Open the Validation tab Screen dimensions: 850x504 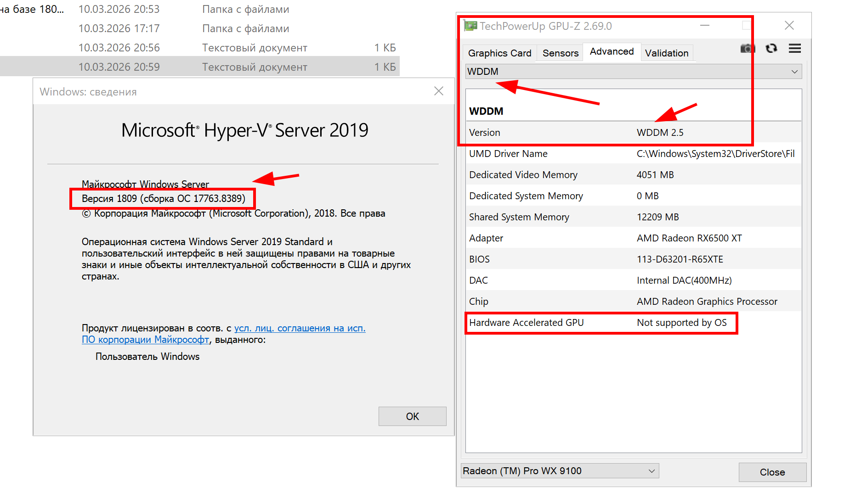[666, 53]
